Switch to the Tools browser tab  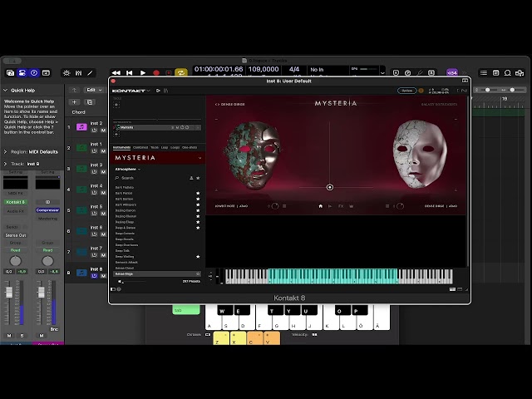[155, 148]
